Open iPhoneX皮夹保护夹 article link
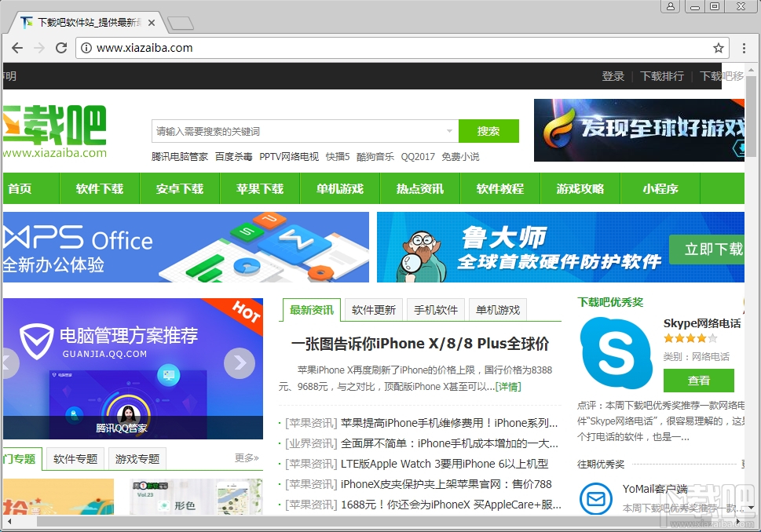Viewport: 761px width, 532px height. tap(446, 484)
